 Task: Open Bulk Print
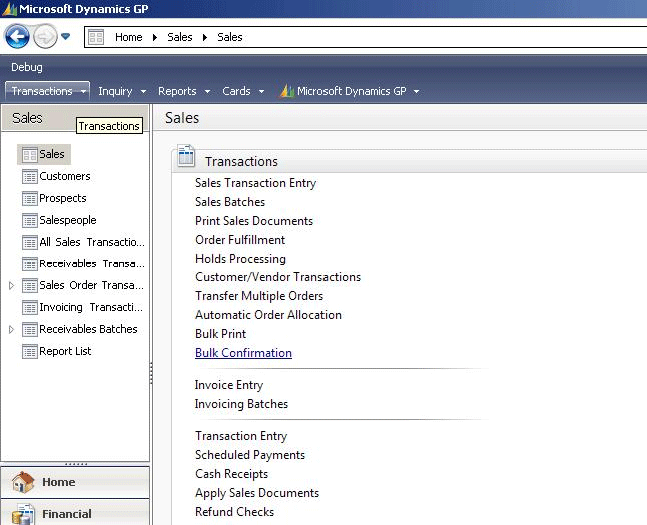[x=220, y=334]
